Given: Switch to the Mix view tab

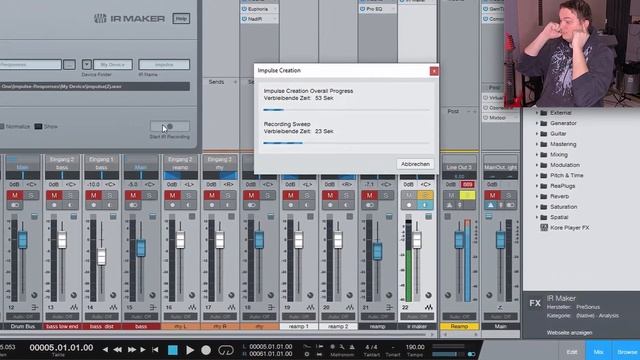Looking at the screenshot, I should tap(598, 351).
